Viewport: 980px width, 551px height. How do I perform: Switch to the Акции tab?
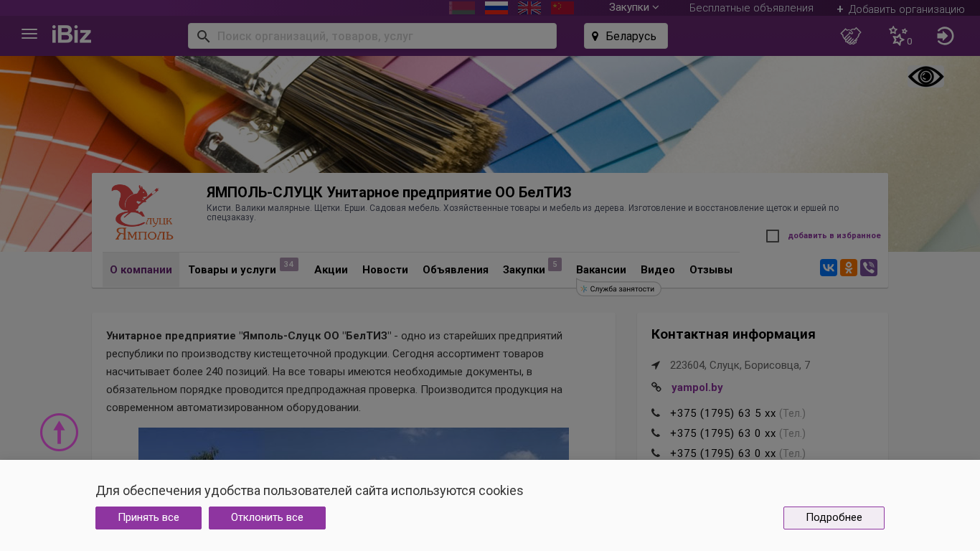[331, 270]
